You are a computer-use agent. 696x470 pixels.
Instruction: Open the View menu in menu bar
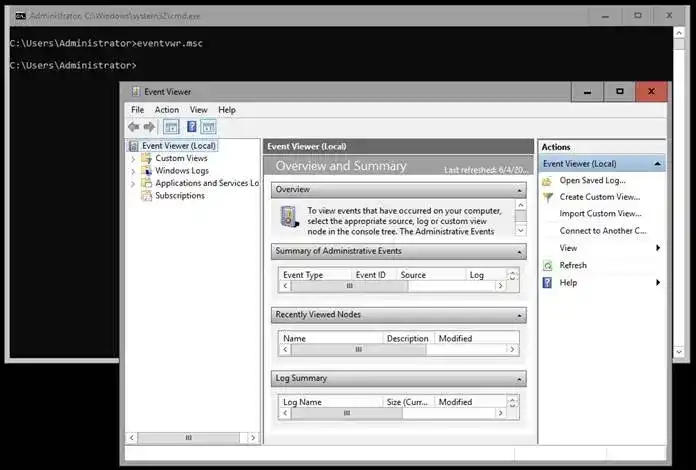[x=198, y=110]
